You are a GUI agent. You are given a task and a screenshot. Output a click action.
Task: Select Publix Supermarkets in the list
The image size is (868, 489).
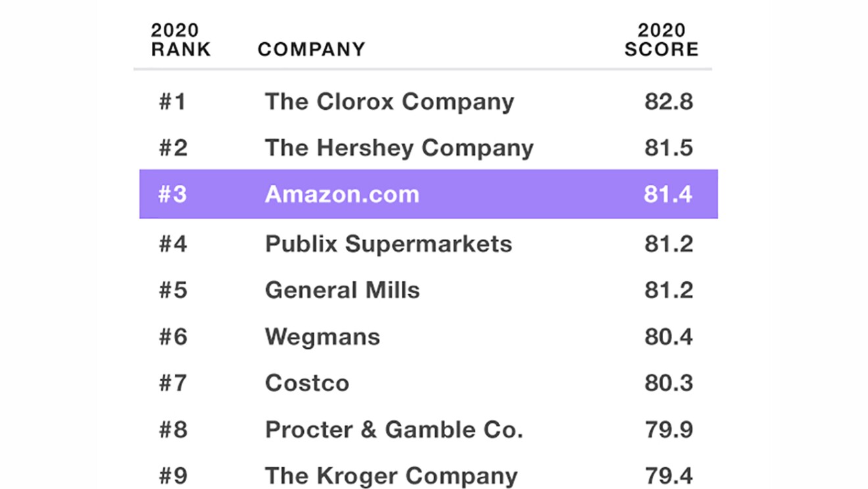(x=388, y=244)
